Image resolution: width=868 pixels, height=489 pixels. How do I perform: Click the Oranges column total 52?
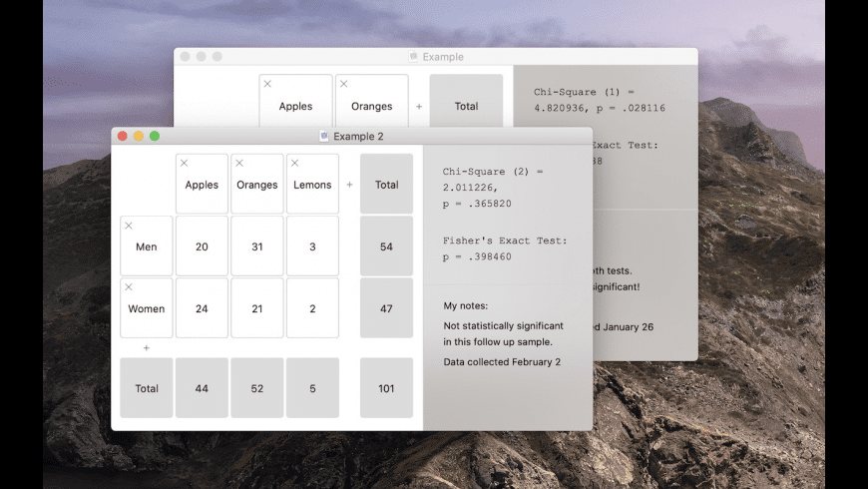click(x=256, y=388)
